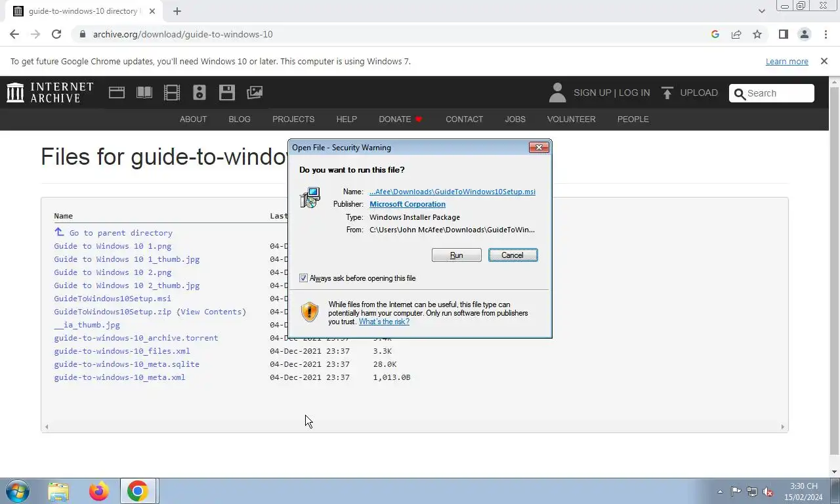The height and width of the screenshot is (504, 840).
Task: Open the Chrome side panel icon
Action: 783,34
